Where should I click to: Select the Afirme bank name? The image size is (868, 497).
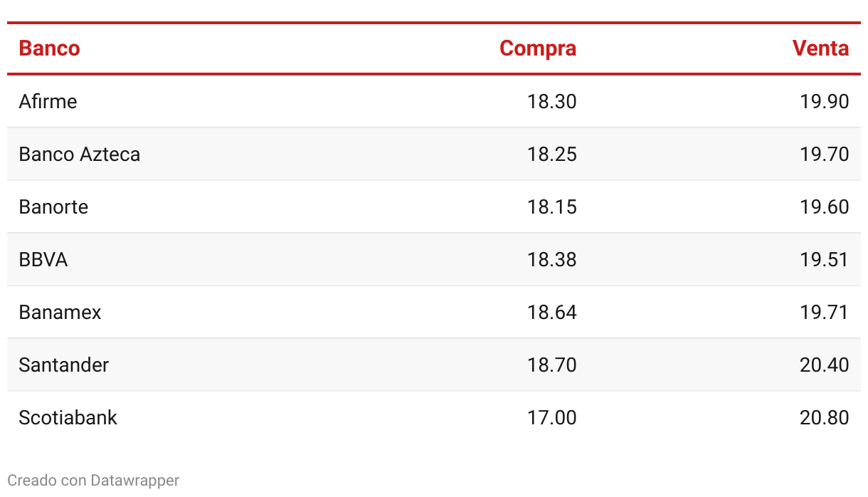pos(48,101)
